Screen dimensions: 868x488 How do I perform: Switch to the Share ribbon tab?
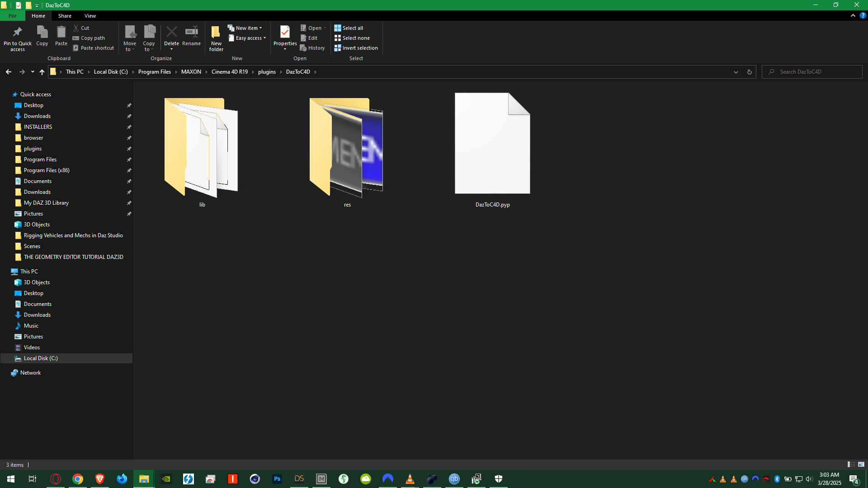[65, 16]
